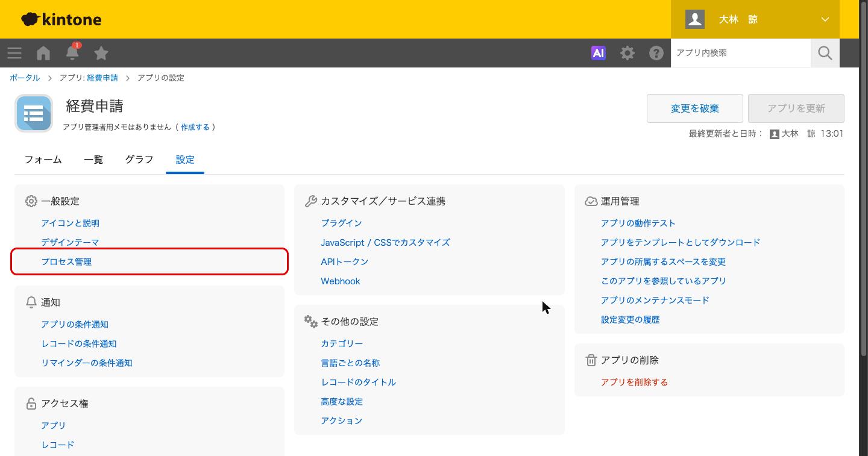Open the アクション link

(342, 420)
